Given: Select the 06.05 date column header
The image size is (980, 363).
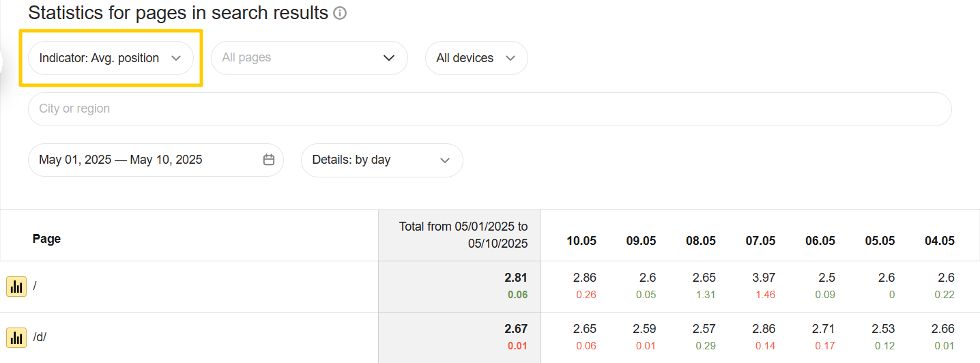Looking at the screenshot, I should pos(820,241).
